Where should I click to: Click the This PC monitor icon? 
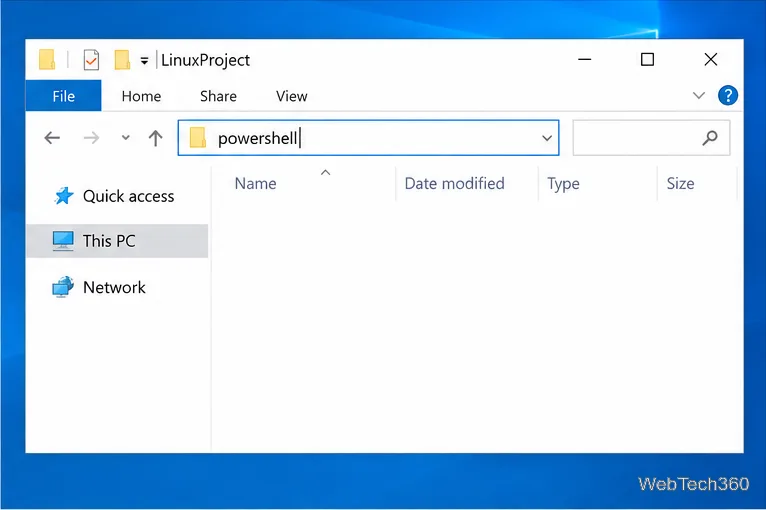63,241
